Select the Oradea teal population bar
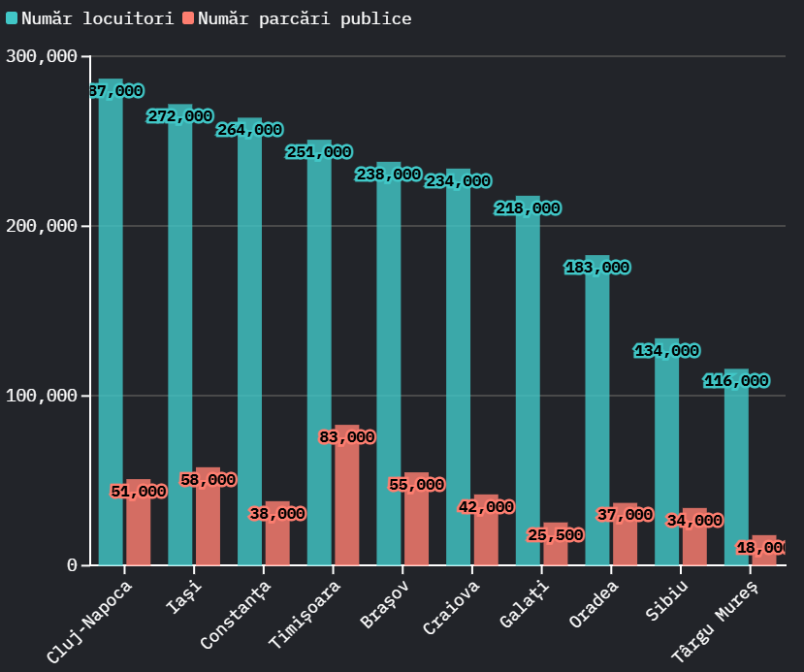 tap(597, 417)
